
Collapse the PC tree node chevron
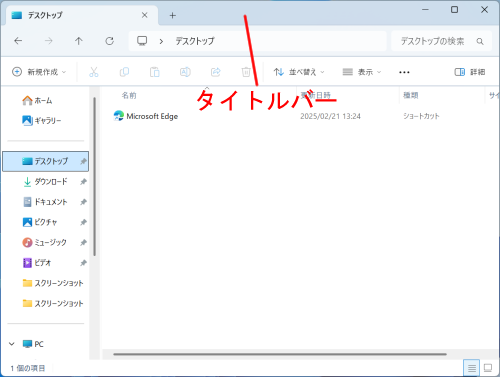coord(12,344)
